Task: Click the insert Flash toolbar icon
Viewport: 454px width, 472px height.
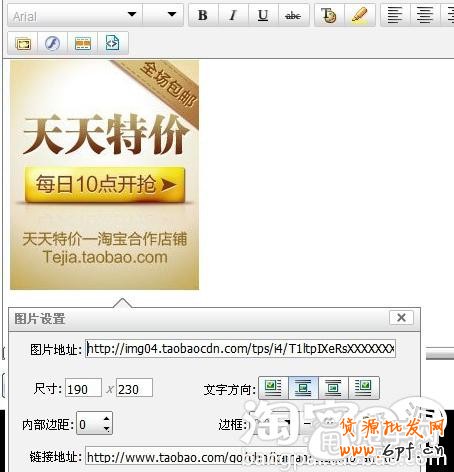Action: tap(53, 43)
